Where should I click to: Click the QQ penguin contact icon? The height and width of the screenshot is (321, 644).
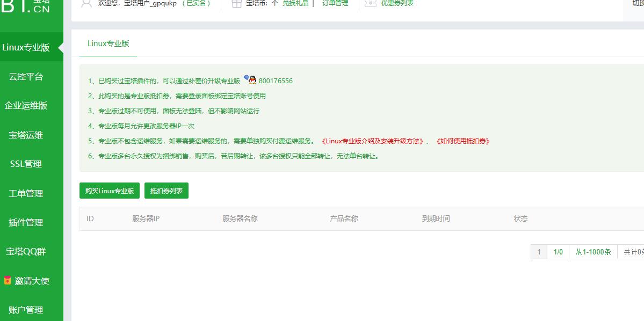250,79
